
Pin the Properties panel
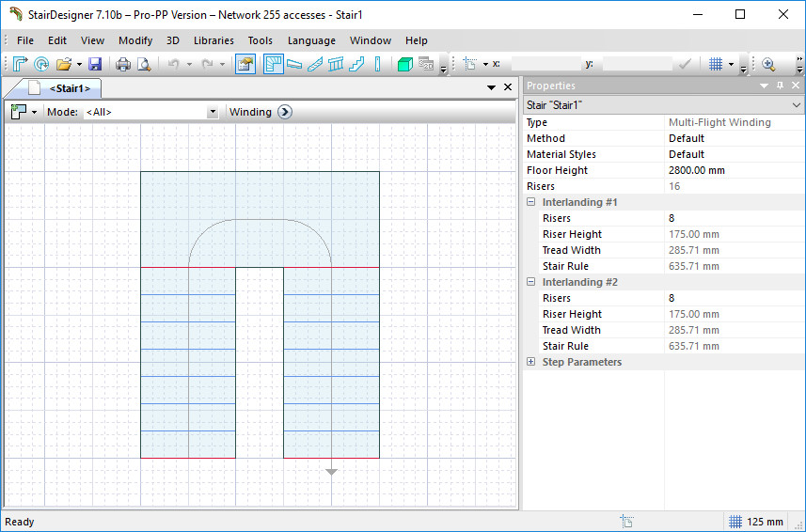pos(781,86)
